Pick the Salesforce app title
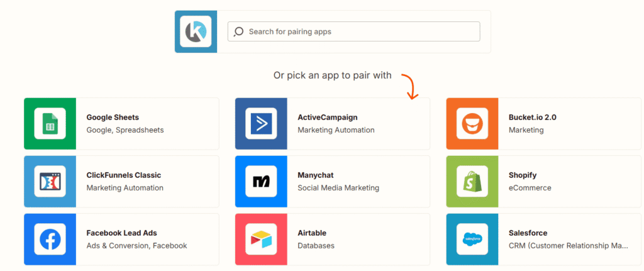 (x=528, y=233)
